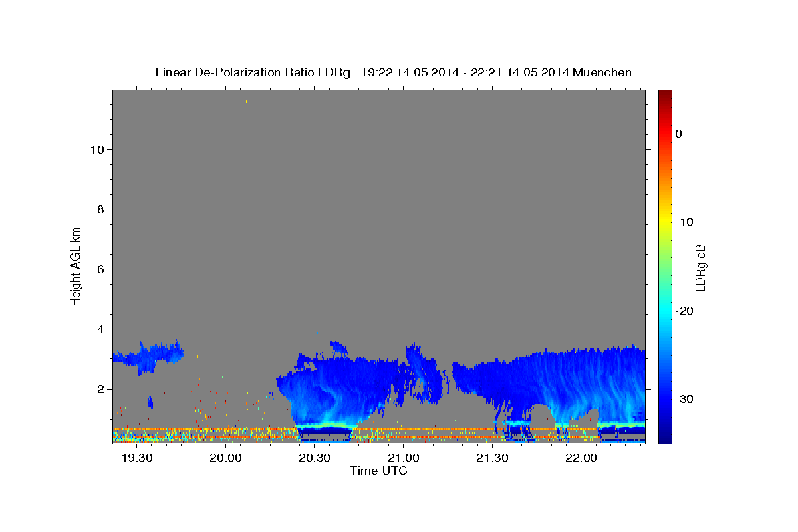798x532 pixels.
Task: Click the '22:00' time tick label
Action: 581,458
